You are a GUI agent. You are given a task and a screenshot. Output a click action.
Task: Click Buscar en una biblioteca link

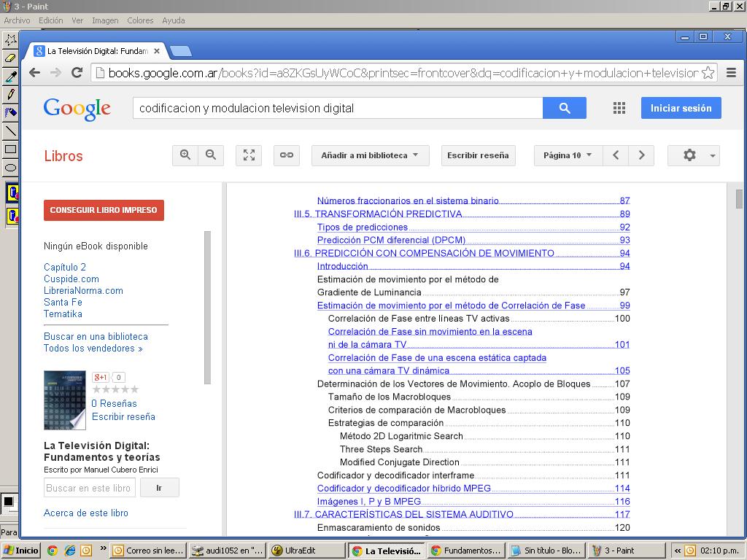pos(96,337)
